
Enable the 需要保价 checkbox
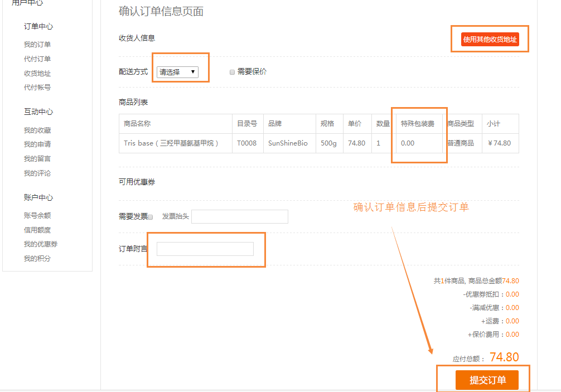[x=232, y=72]
